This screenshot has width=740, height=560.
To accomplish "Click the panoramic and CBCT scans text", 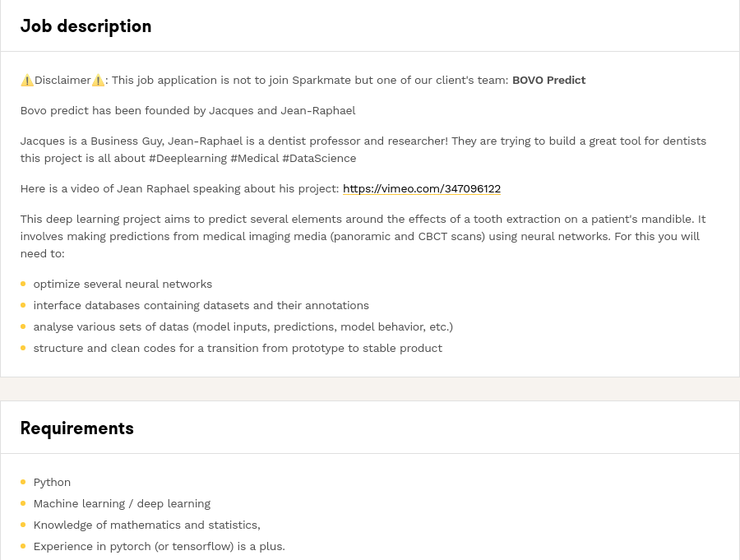I will coord(408,236).
